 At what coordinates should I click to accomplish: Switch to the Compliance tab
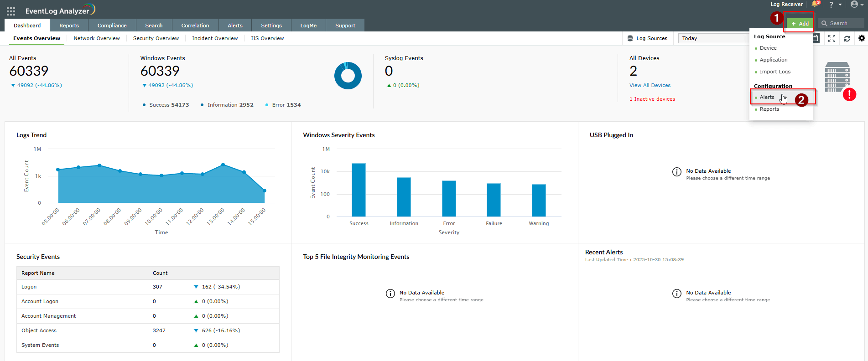[x=112, y=26]
